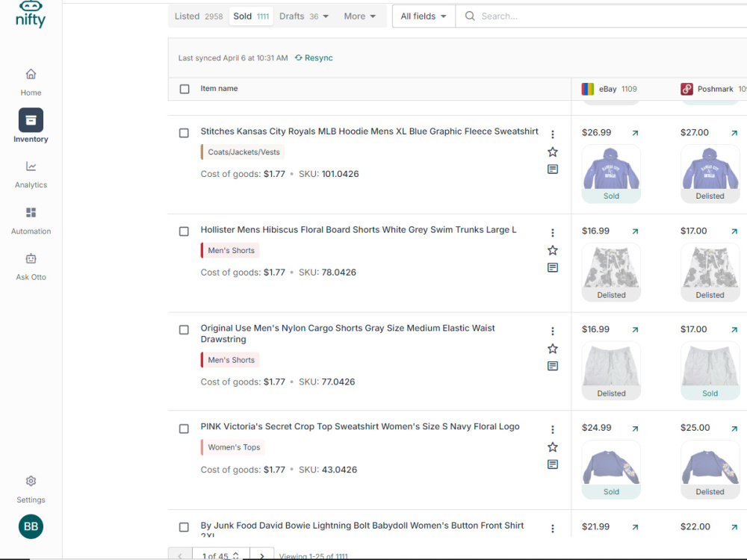Viewport: 747px width, 560px height.
Task: Click the Men's Shorts tag on Hollister row
Action: pyautogui.click(x=231, y=250)
